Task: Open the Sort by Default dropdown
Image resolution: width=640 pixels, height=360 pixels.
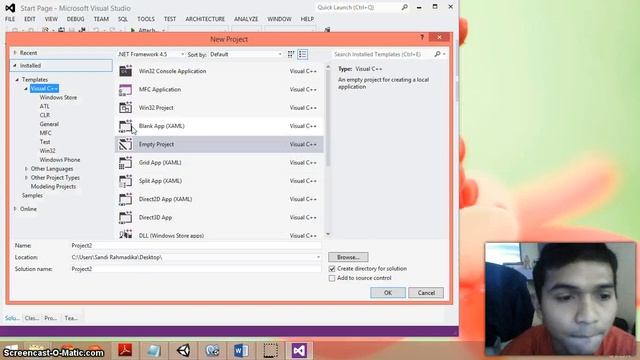Action: pos(246,54)
